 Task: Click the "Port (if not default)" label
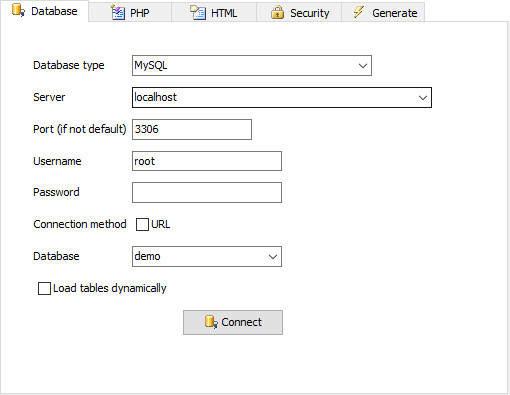click(x=80, y=129)
